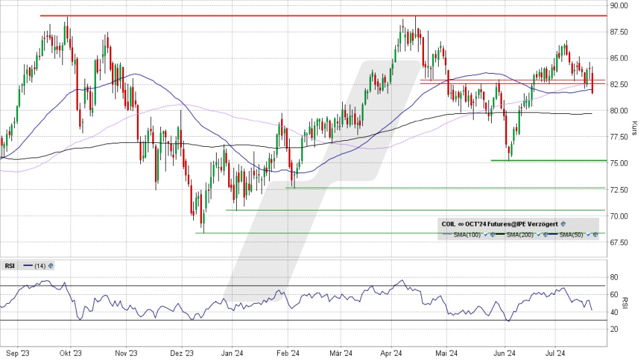Click the SMA(200) black line swatch
Viewport: 644px width, 362px height.
[500, 234]
